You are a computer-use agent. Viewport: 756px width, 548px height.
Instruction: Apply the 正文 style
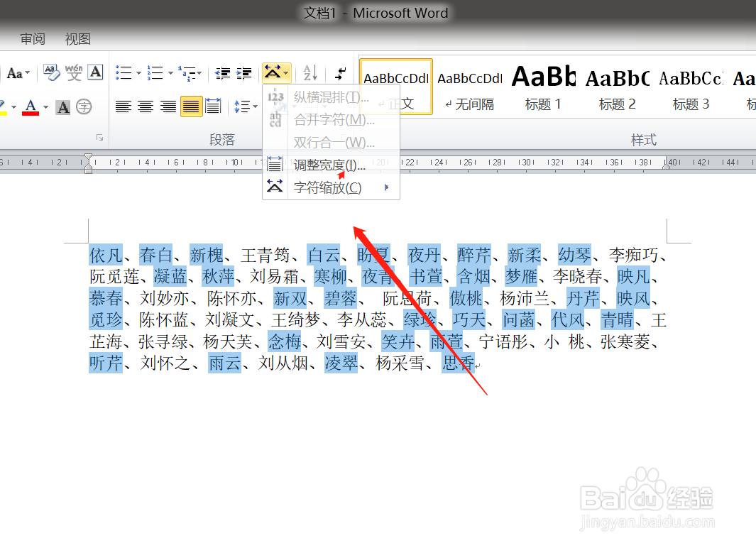pyautogui.click(x=396, y=87)
